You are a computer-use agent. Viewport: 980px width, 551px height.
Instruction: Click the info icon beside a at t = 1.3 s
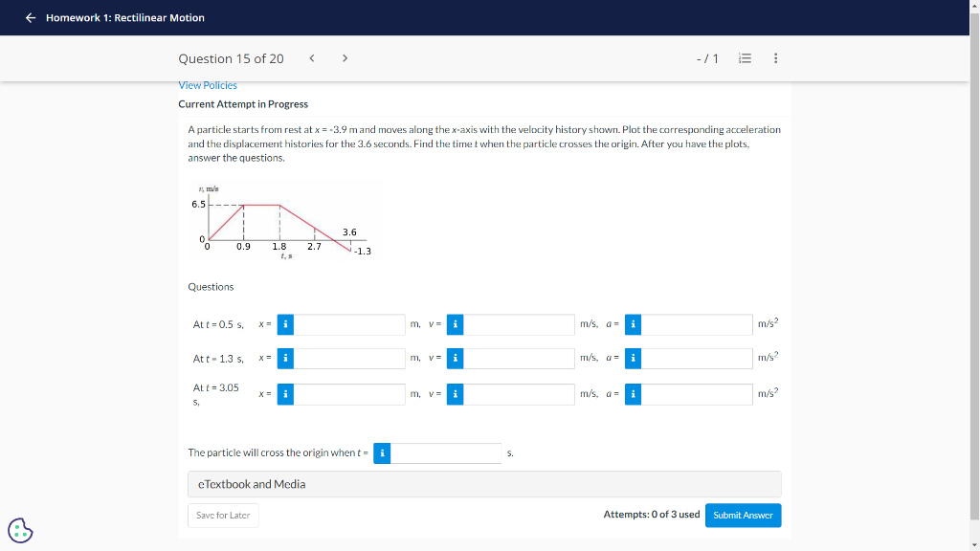(633, 359)
